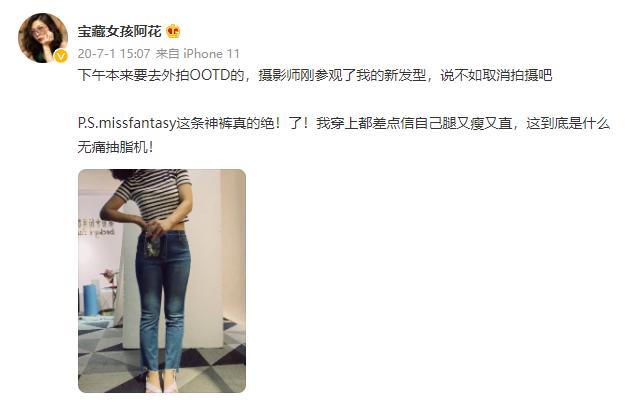625x408 pixels.
Task: Click the 来自 label before device name
Action: (x=167, y=54)
